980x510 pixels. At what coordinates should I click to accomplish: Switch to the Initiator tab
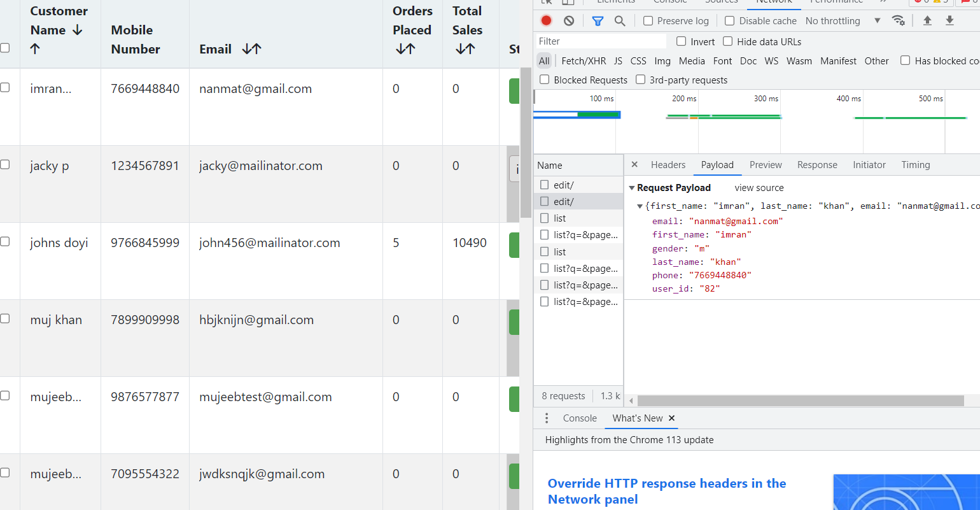pyautogui.click(x=869, y=165)
